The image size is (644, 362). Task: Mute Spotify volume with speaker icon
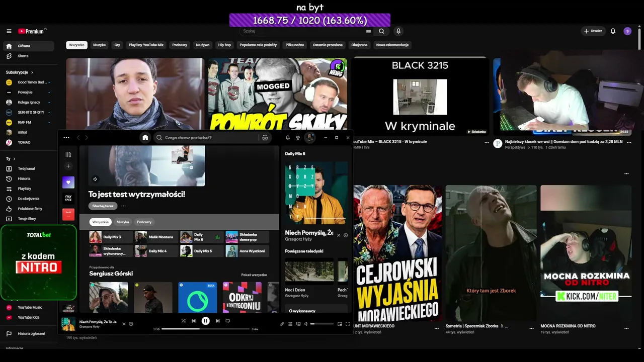306,324
